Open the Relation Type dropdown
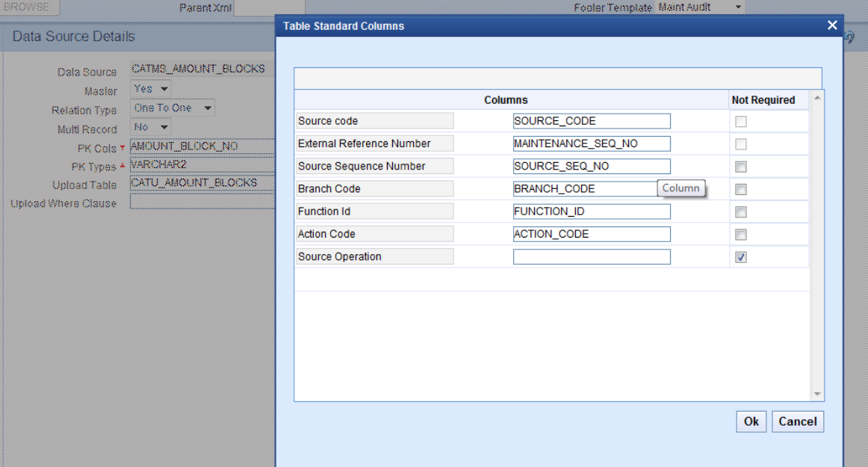 (172, 108)
